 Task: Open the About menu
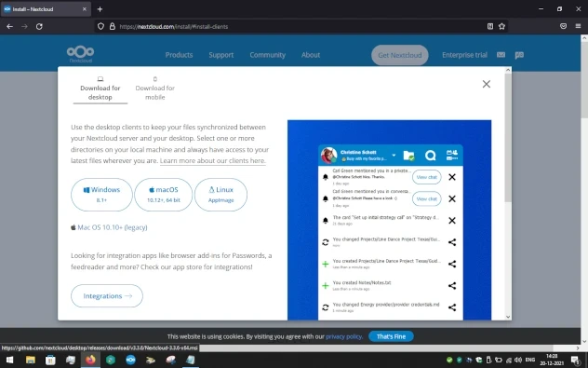click(311, 55)
